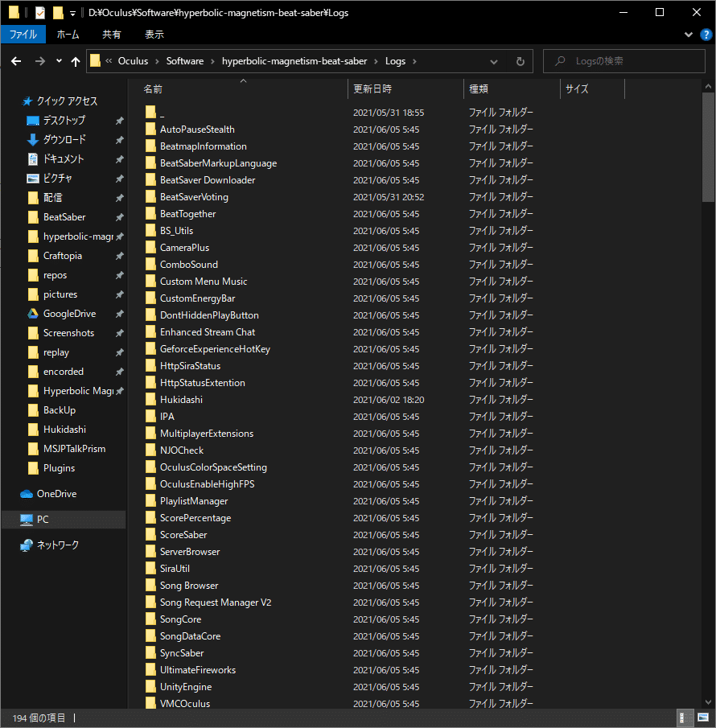
Task: Select OneDrive in navigation pane
Action: pos(56,494)
